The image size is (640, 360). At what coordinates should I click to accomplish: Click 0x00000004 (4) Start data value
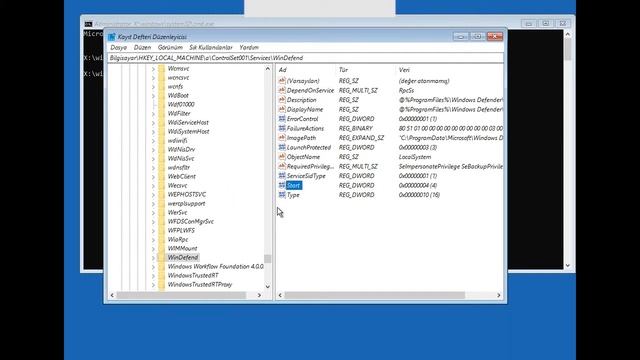(x=418, y=185)
